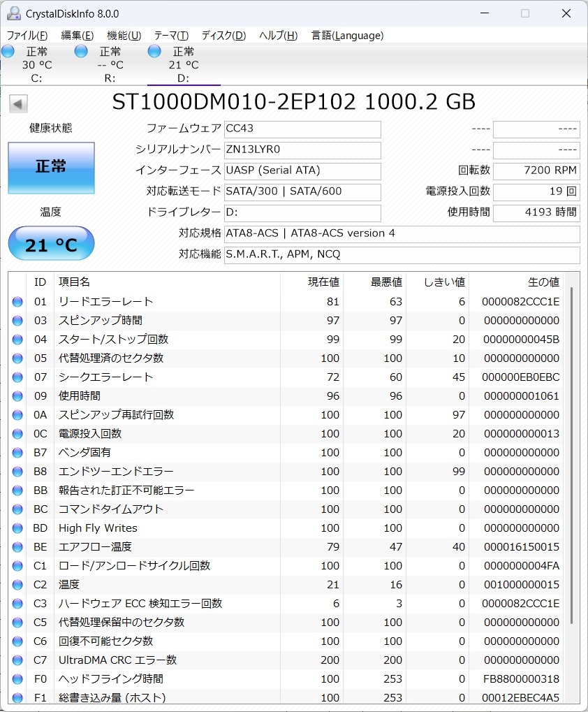Click the status orb for ID C1 row

coord(17,566)
